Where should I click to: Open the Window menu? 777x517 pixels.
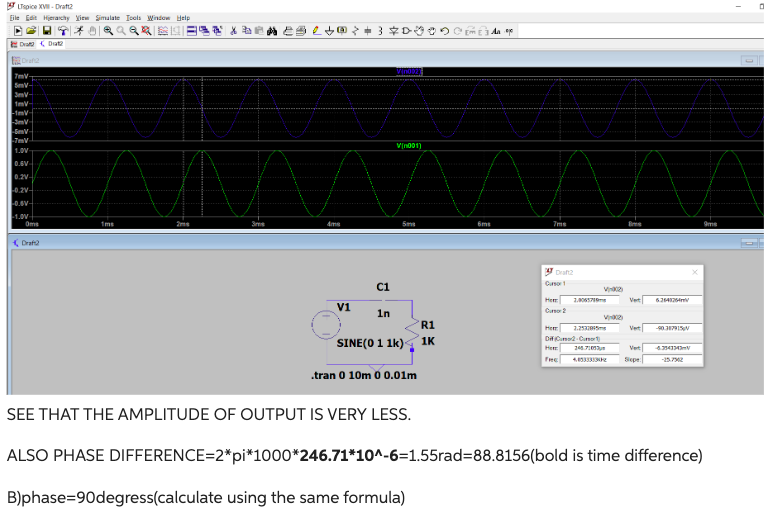click(x=159, y=18)
